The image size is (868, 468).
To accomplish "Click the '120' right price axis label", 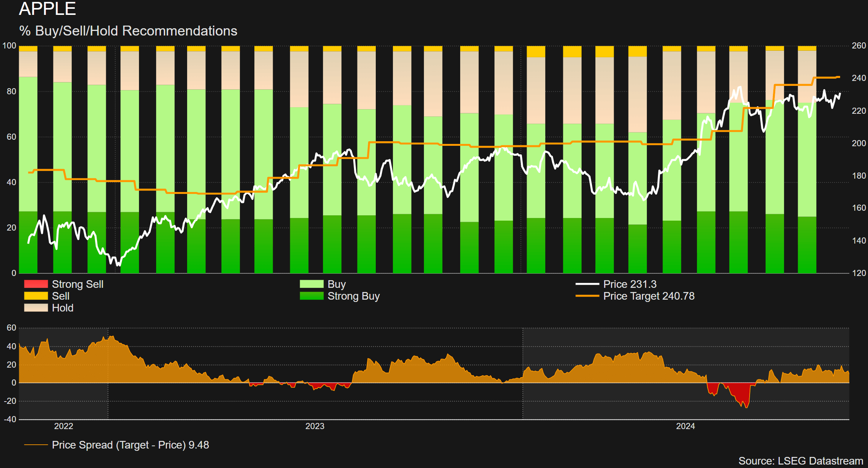I will [x=859, y=273].
